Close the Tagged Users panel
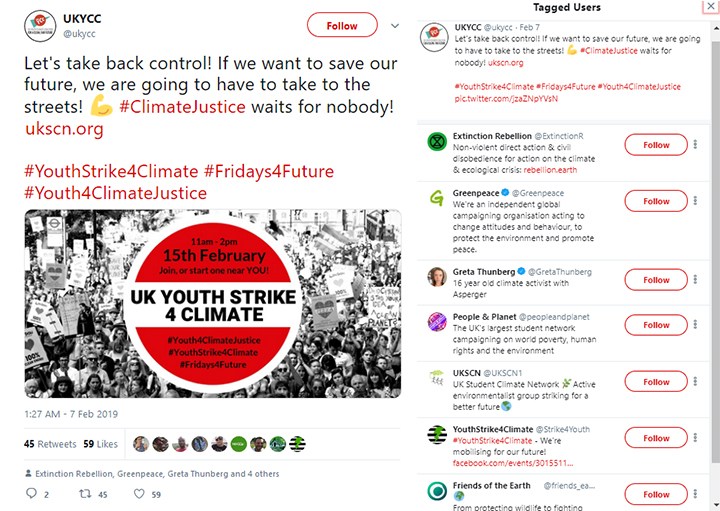This screenshot has height=511, width=720. tap(711, 7)
